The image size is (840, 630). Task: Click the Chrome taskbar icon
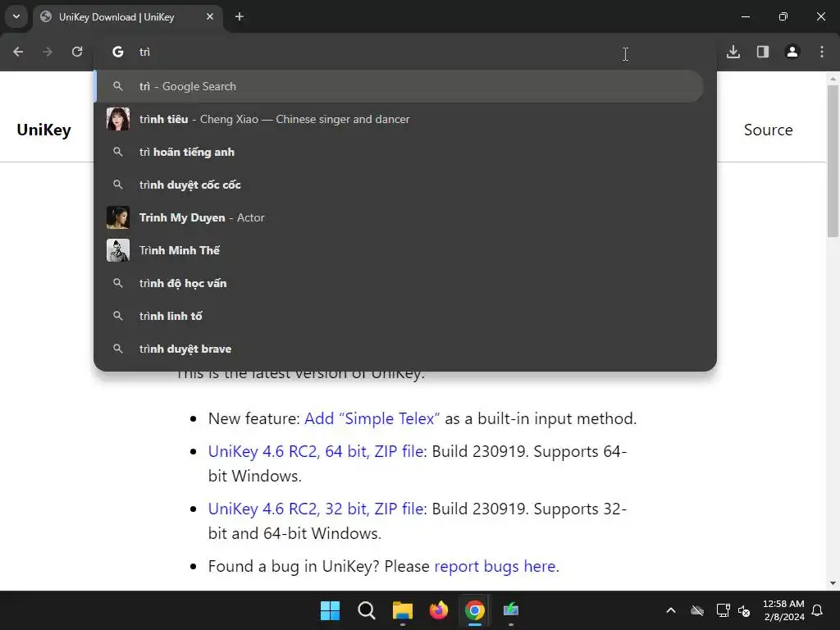coord(475,610)
